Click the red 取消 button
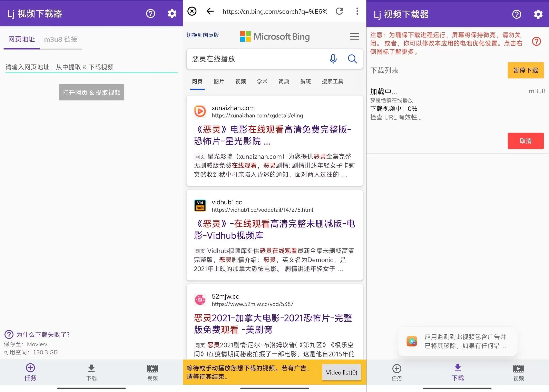This screenshot has height=392, width=549. (x=525, y=141)
